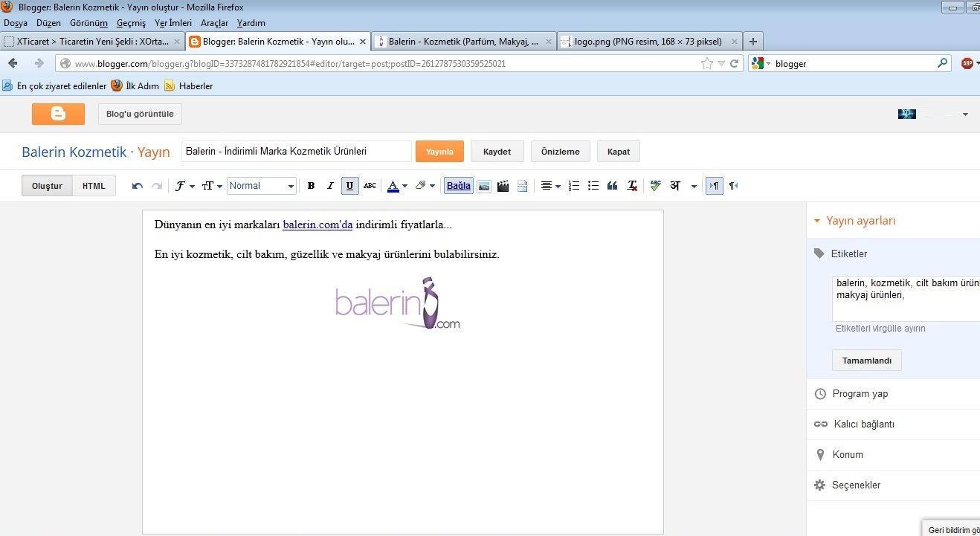Open the text background highlight color picker
The image size is (980, 536).
point(425,186)
